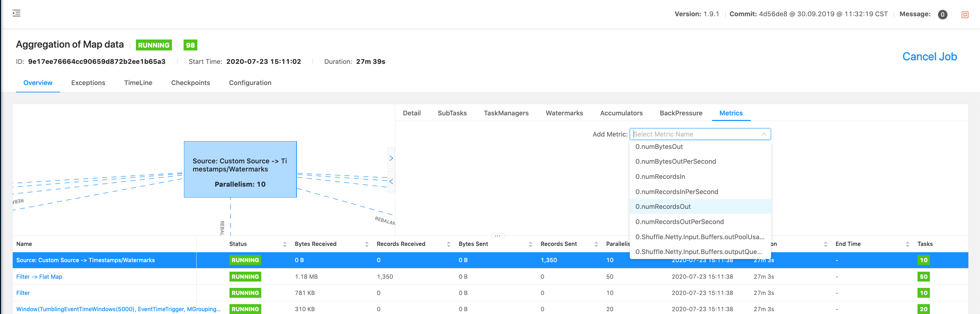Open the Filter -> Flat Map row link
The height and width of the screenshot is (314, 980).
pyautogui.click(x=39, y=277)
